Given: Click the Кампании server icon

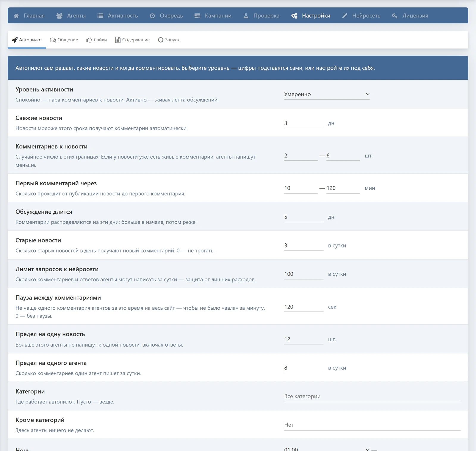Looking at the screenshot, I should pos(197,16).
